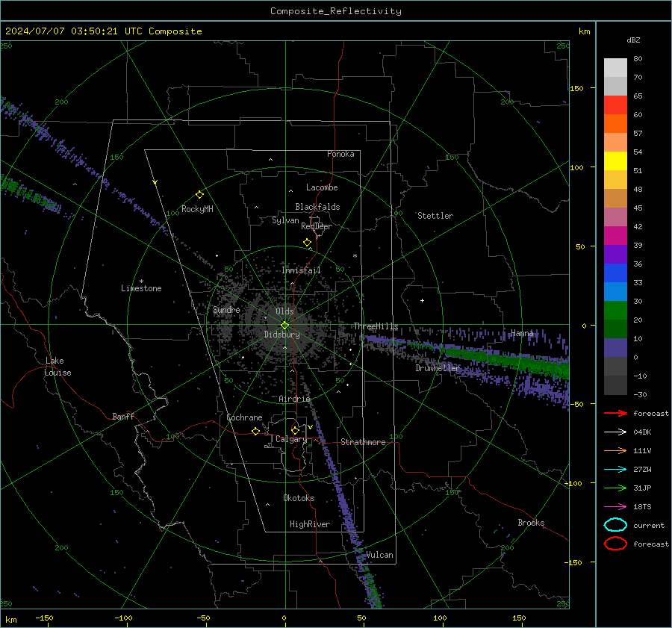Select the Cochrane city label
The image size is (672, 628).
244,417
